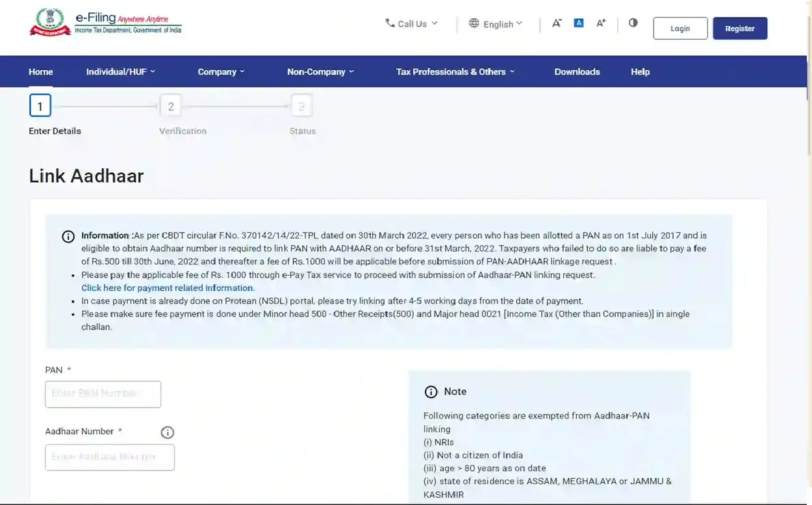Click the e-Filing Income Tax Department logo
The image size is (812, 505).
[105, 23]
